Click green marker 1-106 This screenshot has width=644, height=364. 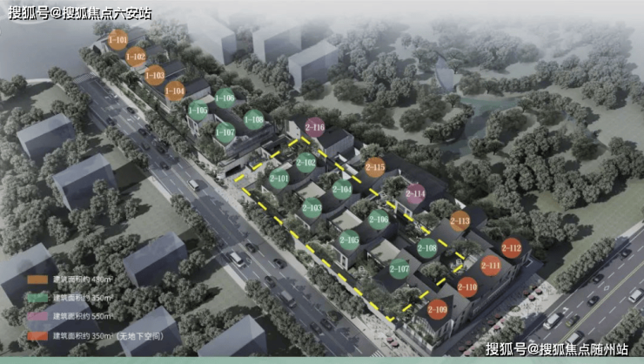click(225, 98)
